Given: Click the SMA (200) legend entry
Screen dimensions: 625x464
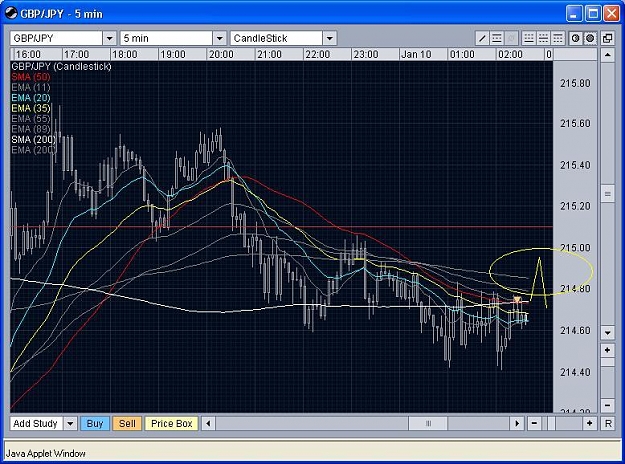Looking at the screenshot, I should tap(33, 140).
